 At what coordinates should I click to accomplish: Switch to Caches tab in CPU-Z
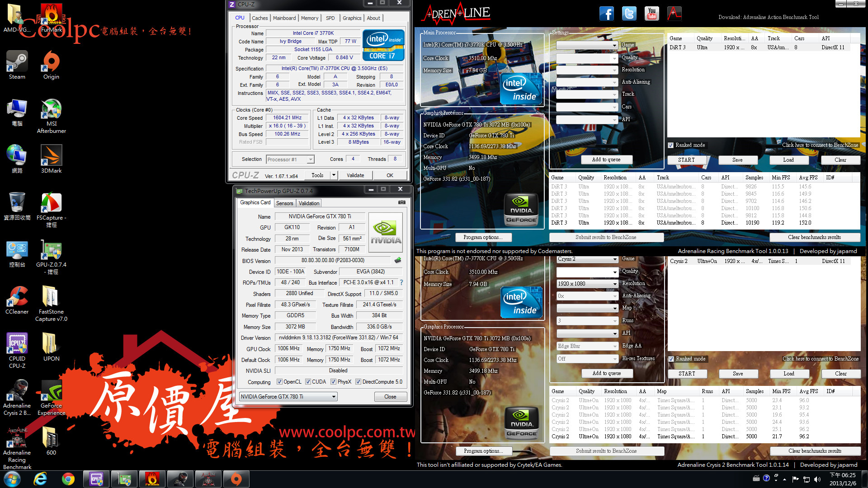click(x=259, y=18)
